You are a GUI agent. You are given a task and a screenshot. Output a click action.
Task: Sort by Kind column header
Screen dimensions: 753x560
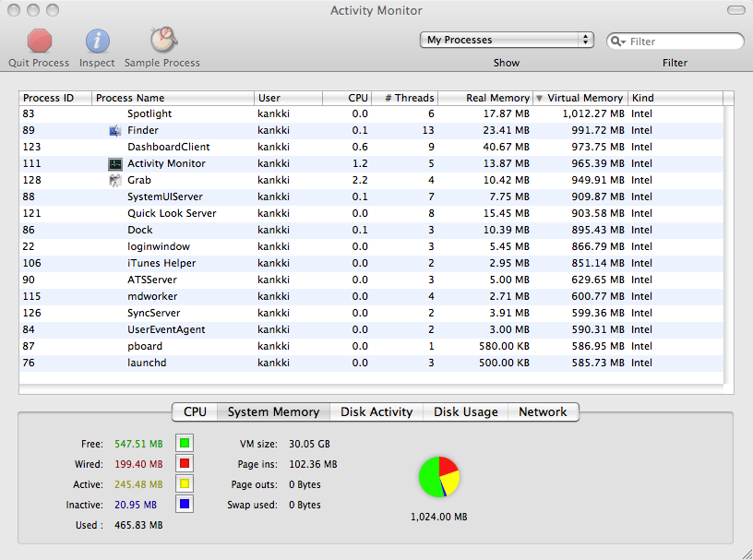[675, 98]
